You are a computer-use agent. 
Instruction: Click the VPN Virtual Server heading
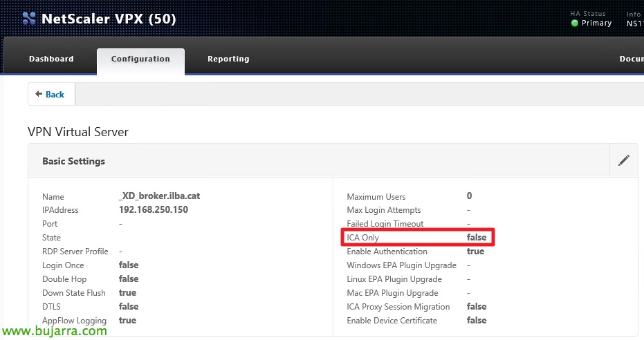tap(78, 132)
